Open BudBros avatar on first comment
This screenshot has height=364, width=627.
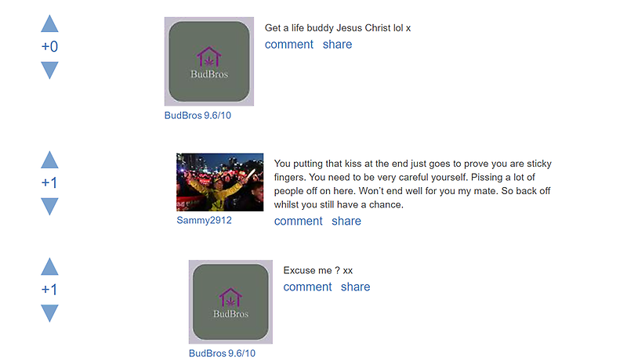[x=209, y=62]
